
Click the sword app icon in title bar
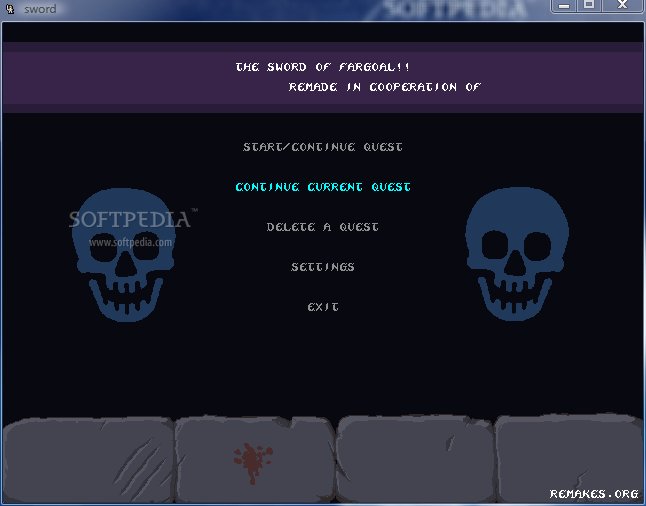coord(10,9)
